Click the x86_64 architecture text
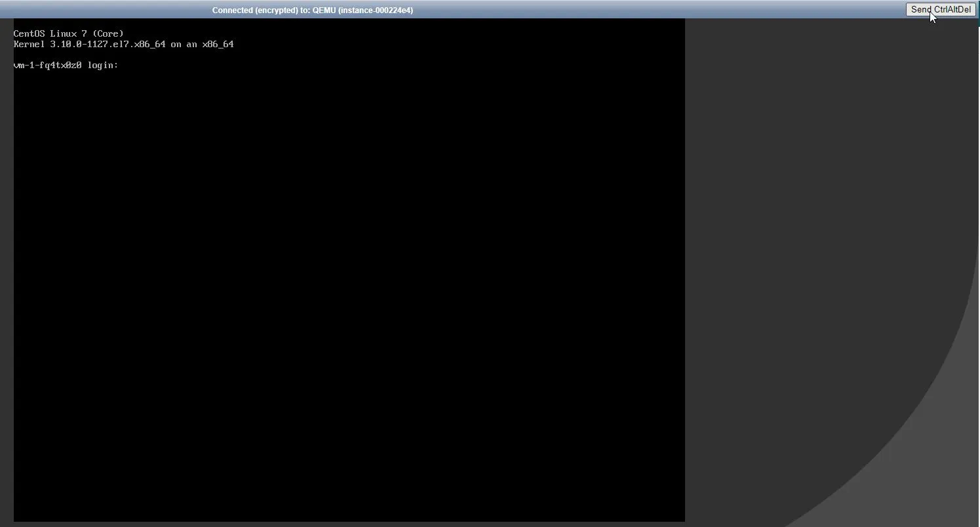Viewport: 980px width, 527px height. [218, 44]
